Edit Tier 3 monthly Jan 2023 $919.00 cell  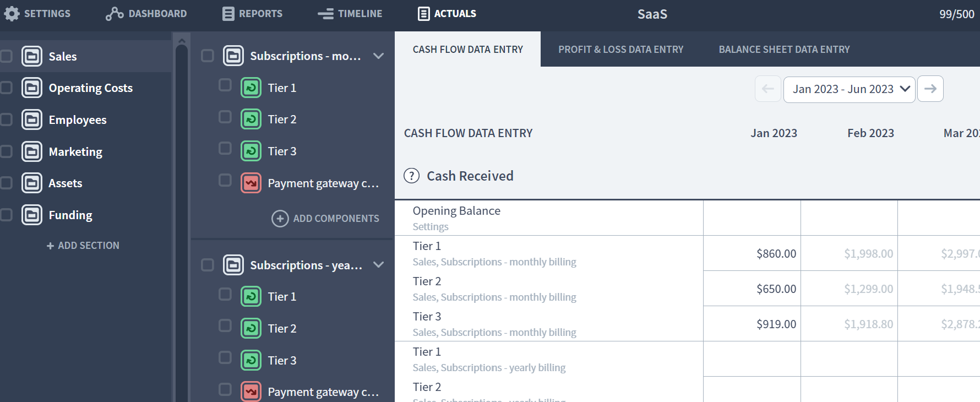pyautogui.click(x=752, y=324)
